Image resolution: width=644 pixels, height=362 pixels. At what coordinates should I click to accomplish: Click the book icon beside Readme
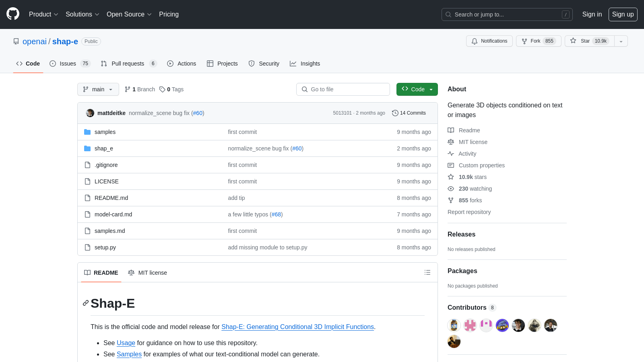[451, 130]
